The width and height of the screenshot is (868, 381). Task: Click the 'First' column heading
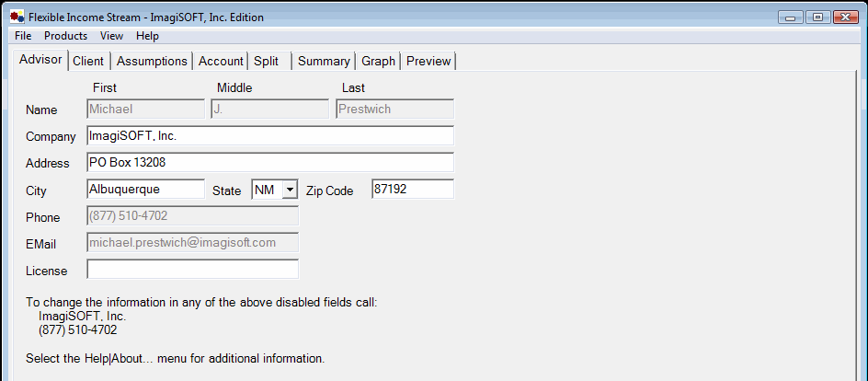(105, 87)
